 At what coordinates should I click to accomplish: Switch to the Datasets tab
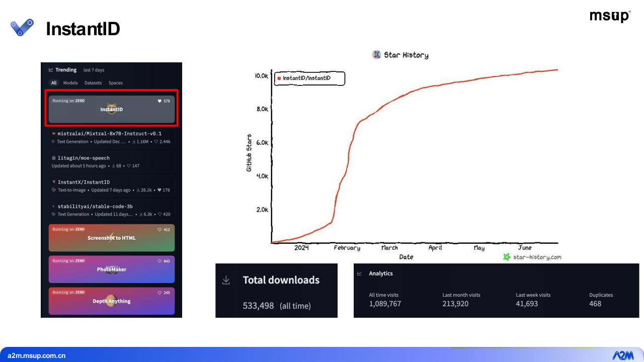pyautogui.click(x=93, y=83)
